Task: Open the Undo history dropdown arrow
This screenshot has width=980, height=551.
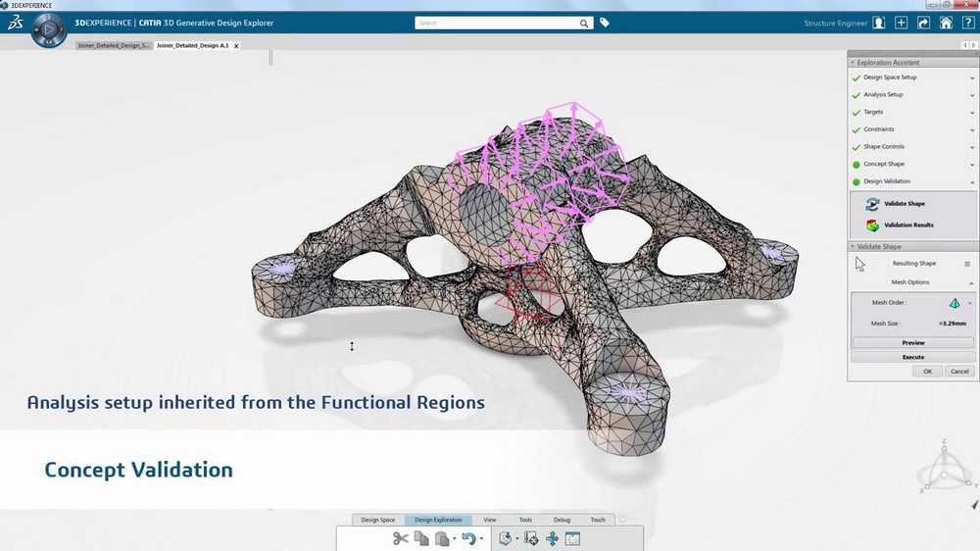Action: [x=481, y=538]
